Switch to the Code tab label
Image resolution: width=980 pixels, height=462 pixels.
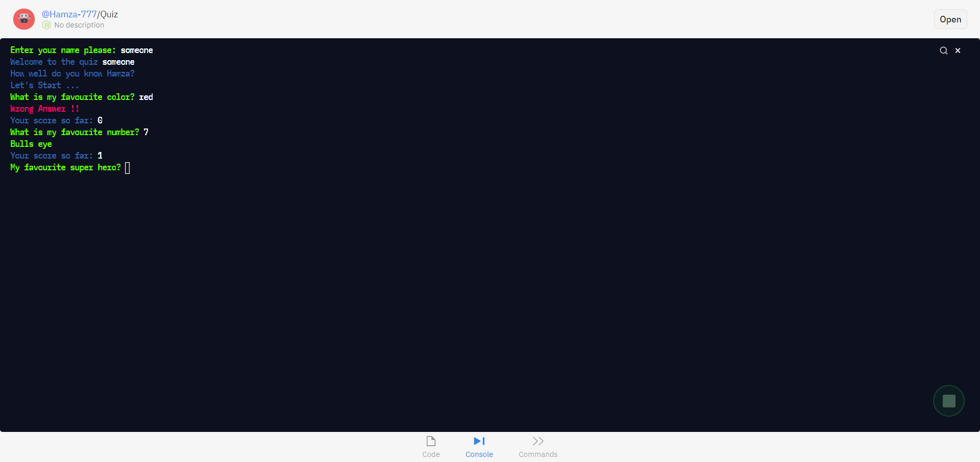click(431, 454)
